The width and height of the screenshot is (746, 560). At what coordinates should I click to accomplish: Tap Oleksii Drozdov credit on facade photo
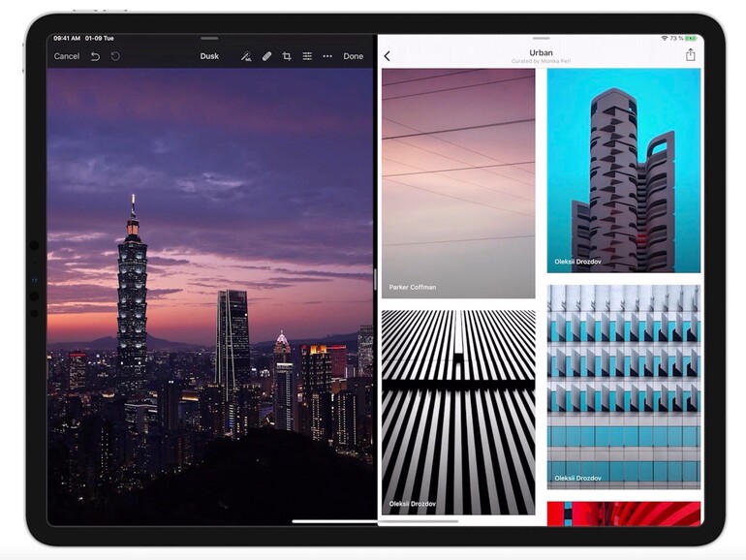577,479
